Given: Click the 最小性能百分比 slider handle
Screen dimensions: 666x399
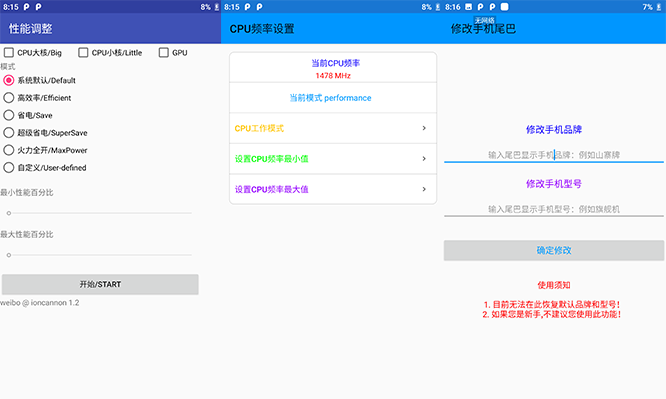Looking at the screenshot, I should [x=8, y=213].
